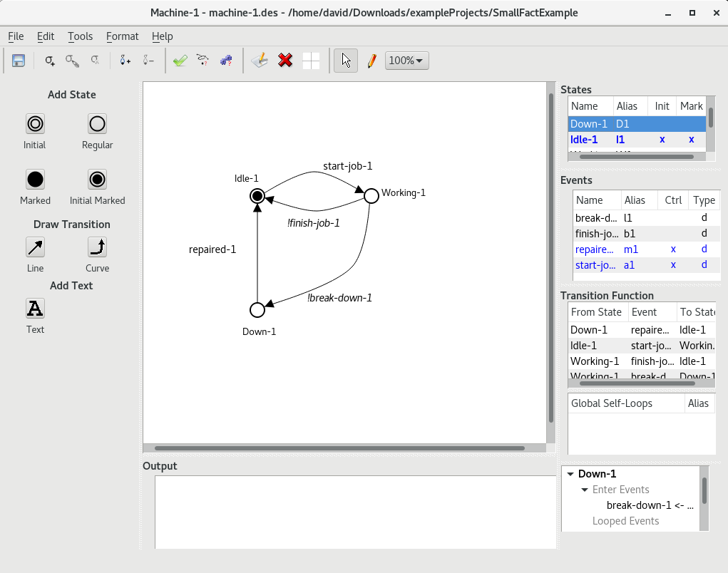Toggle Ctrl flag for repaired event m1
The image size is (728, 573).
pos(673,249)
